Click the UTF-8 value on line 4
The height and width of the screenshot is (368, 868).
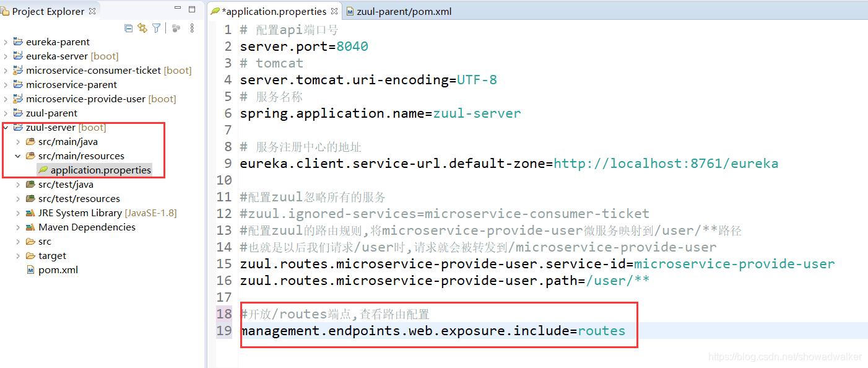click(x=477, y=80)
